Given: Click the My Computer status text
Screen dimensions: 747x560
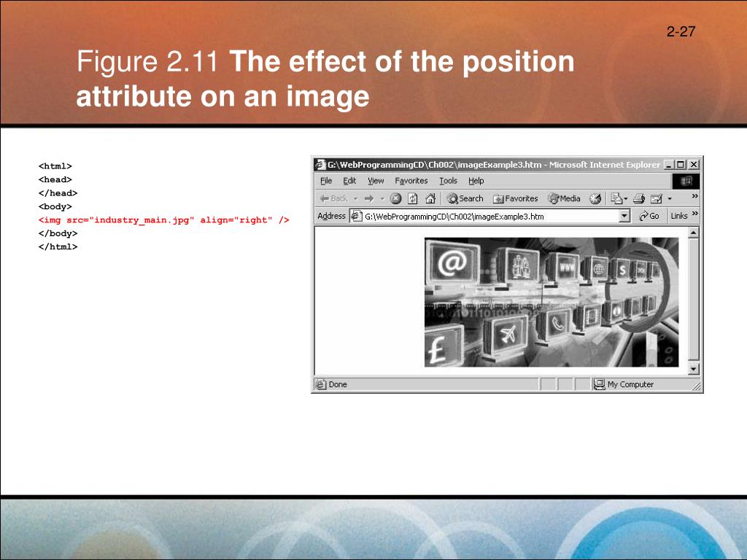Looking at the screenshot, I should point(630,384).
